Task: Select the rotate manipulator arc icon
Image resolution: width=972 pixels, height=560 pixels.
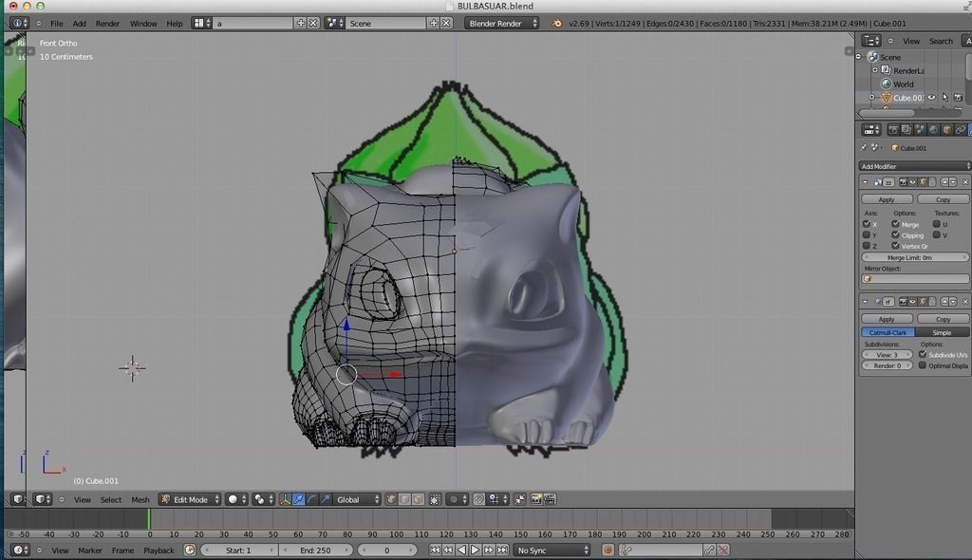Action: coord(311,499)
